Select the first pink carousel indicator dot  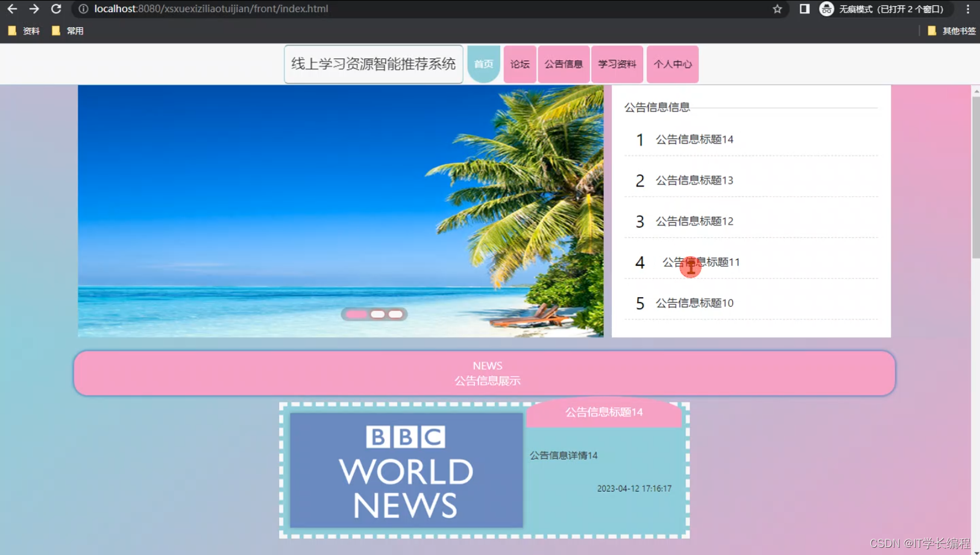[357, 314]
